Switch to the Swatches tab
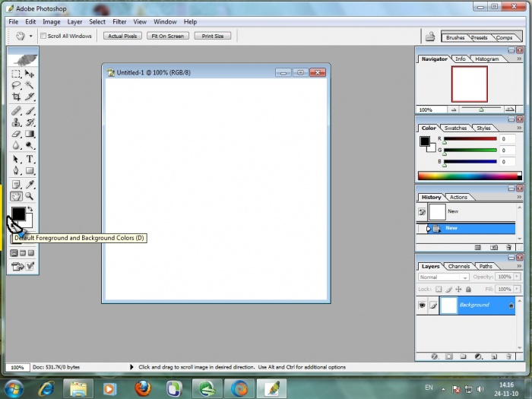Screen dimensions: 532x399 point(455,128)
